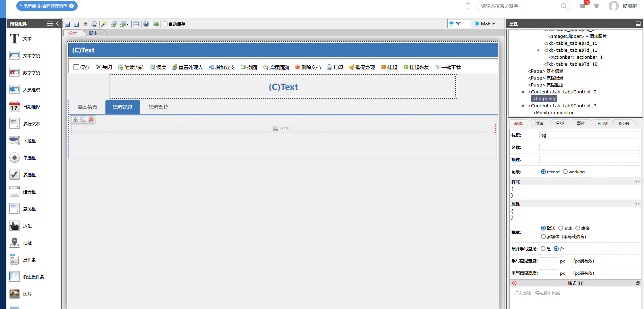Screen dimensions: 644x309
Task: Close the 表单编辑-合同管理表单 tab
Action: click(71, 6)
